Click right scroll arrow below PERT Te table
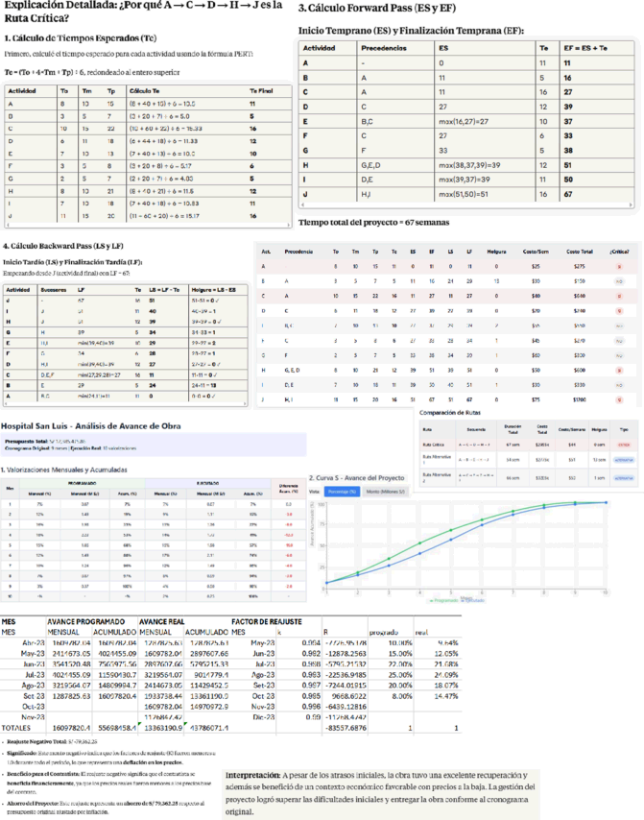This screenshot has height=820, width=644. pos(289,226)
